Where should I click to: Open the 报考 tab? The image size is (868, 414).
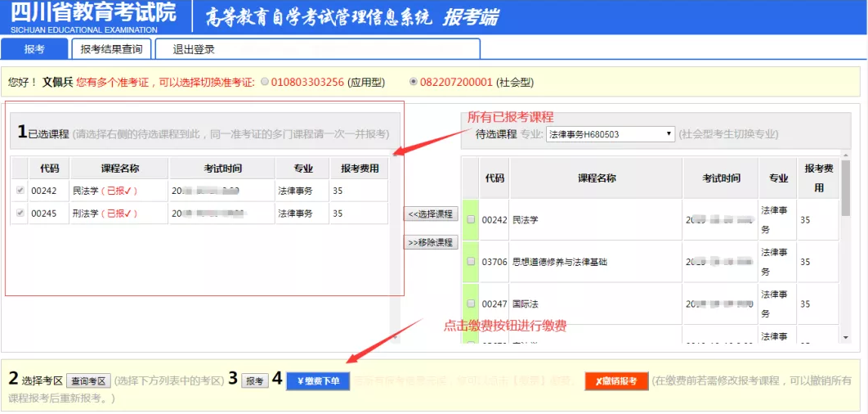[x=34, y=49]
